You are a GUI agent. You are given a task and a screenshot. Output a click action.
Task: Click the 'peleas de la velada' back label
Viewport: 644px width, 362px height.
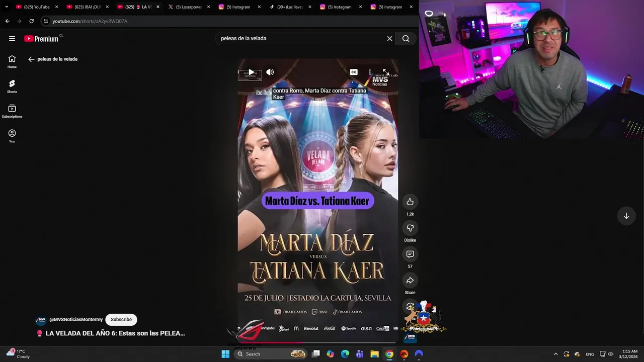click(57, 59)
